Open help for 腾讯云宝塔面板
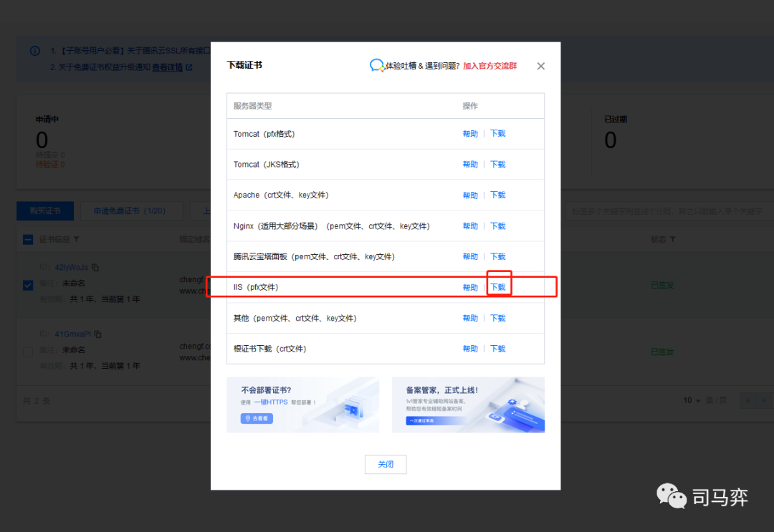The image size is (774, 532). click(470, 256)
